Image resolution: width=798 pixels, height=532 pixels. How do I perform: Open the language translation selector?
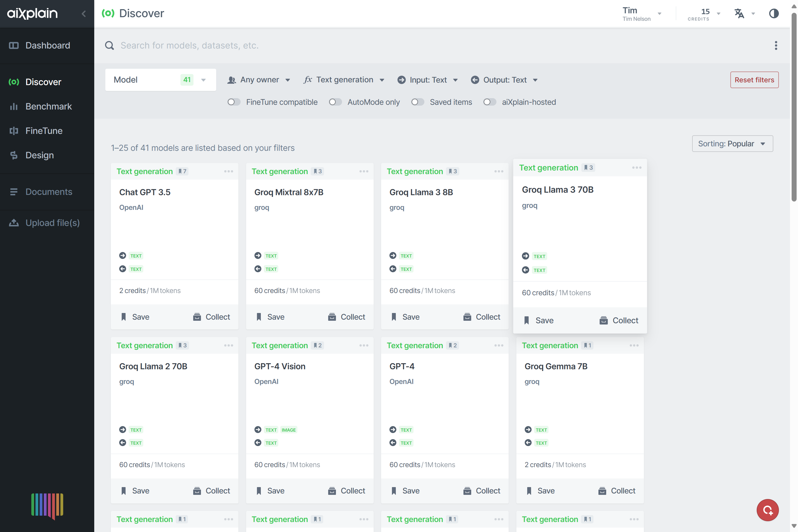click(x=739, y=14)
